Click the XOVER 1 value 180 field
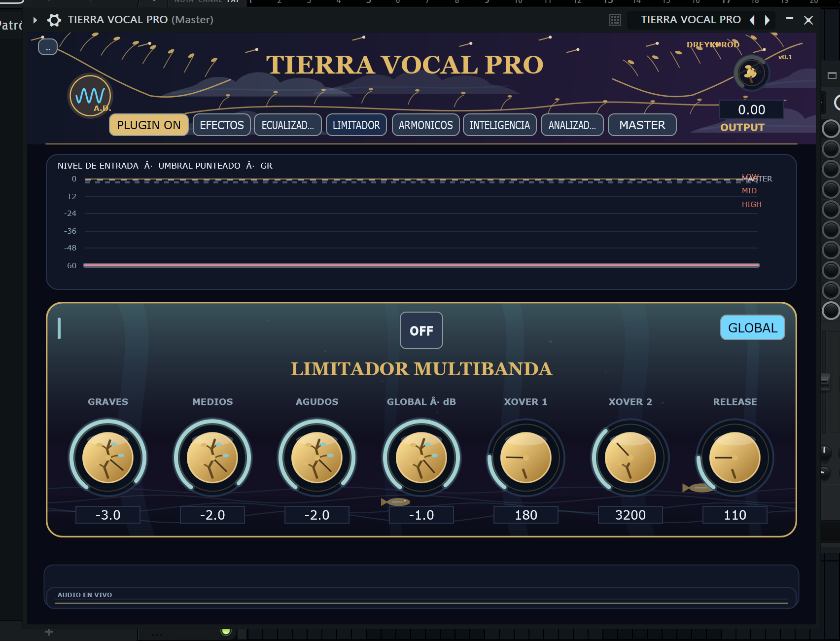Screen dimensions: 840x641 [526, 515]
